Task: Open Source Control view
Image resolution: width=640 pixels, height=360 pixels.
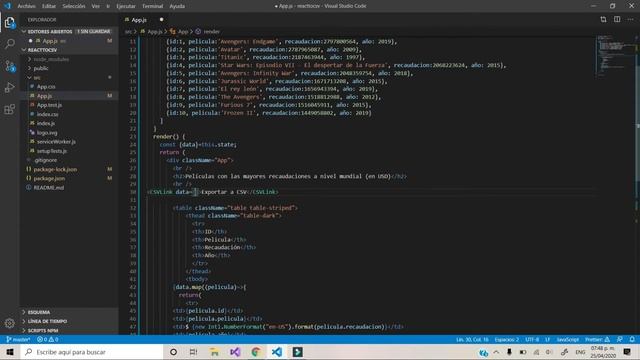Action: 10,66
